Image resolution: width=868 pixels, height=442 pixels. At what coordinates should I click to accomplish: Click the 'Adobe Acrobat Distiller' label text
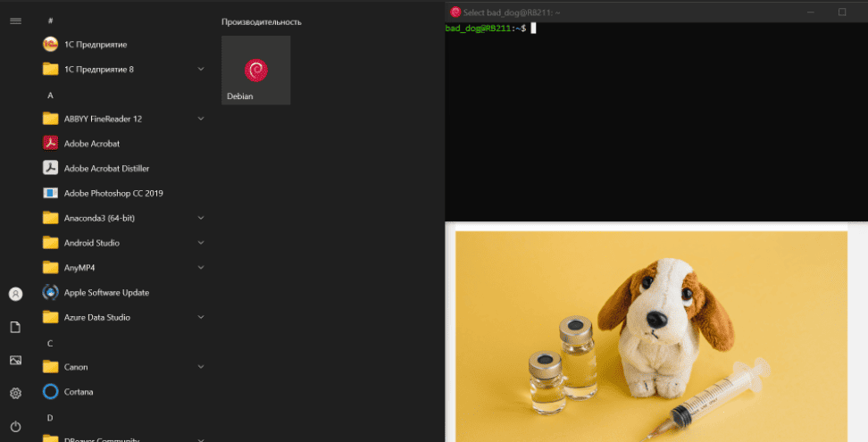106,168
